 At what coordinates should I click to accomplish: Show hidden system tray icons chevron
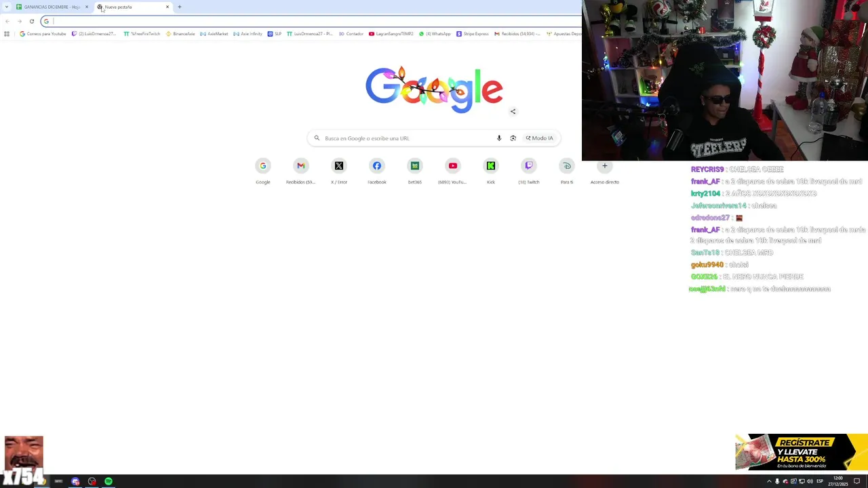click(769, 481)
